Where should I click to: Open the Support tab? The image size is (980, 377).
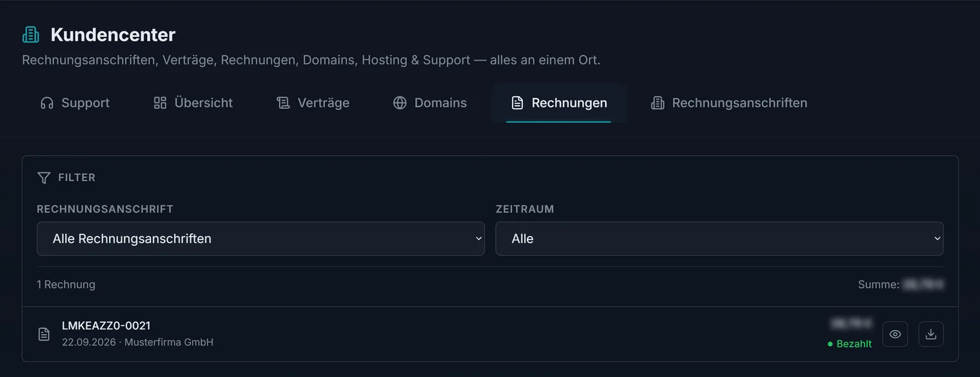click(x=75, y=103)
